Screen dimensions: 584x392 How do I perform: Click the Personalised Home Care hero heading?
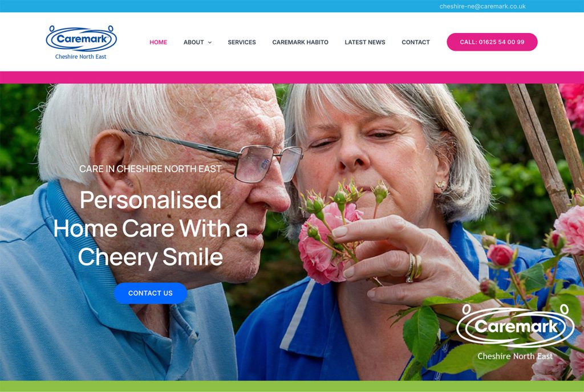(151, 228)
